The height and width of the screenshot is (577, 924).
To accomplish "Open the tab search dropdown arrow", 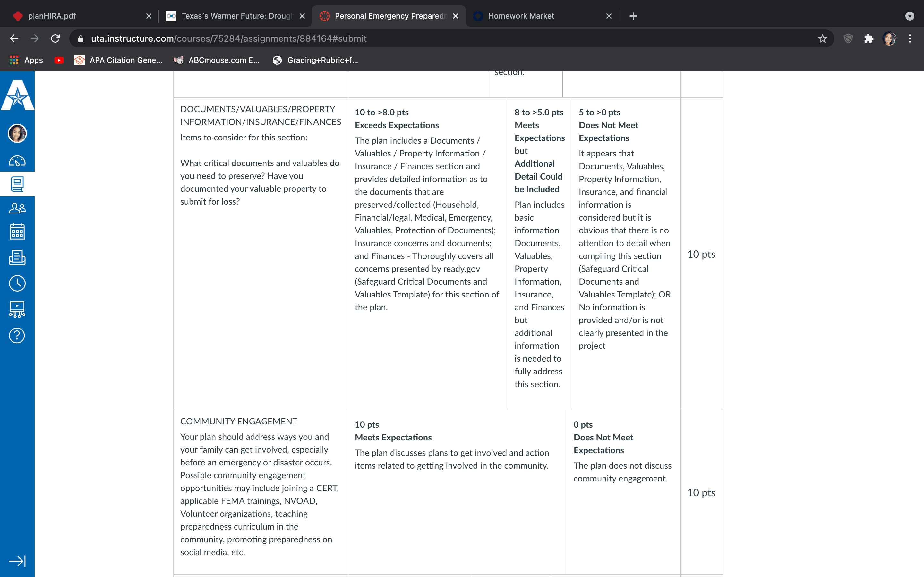I will pyautogui.click(x=910, y=16).
